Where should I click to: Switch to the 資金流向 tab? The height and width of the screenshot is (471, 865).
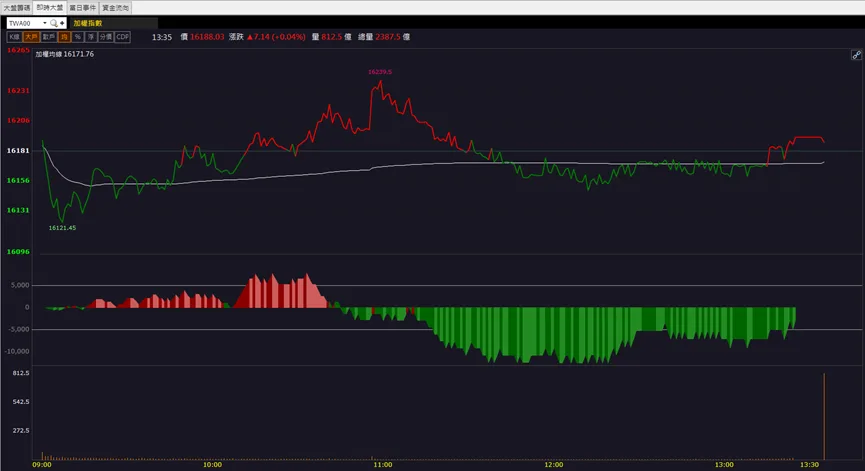pos(115,8)
